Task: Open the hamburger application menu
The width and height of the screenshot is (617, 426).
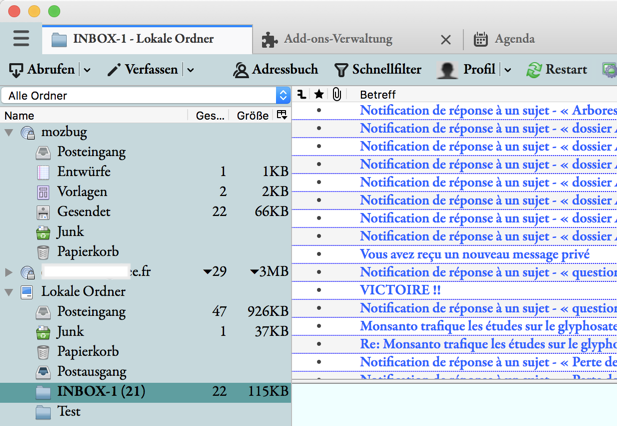Action: point(21,39)
